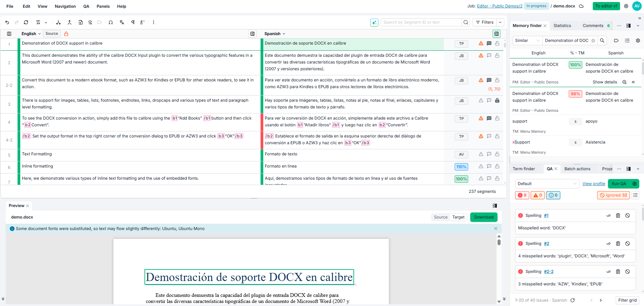Toggle the non-printing pilcrow symbol icon
The image size is (644, 306).
tap(133, 22)
